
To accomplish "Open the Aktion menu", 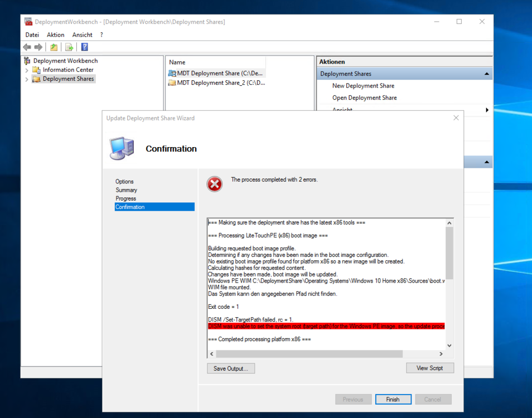I will 56,35.
